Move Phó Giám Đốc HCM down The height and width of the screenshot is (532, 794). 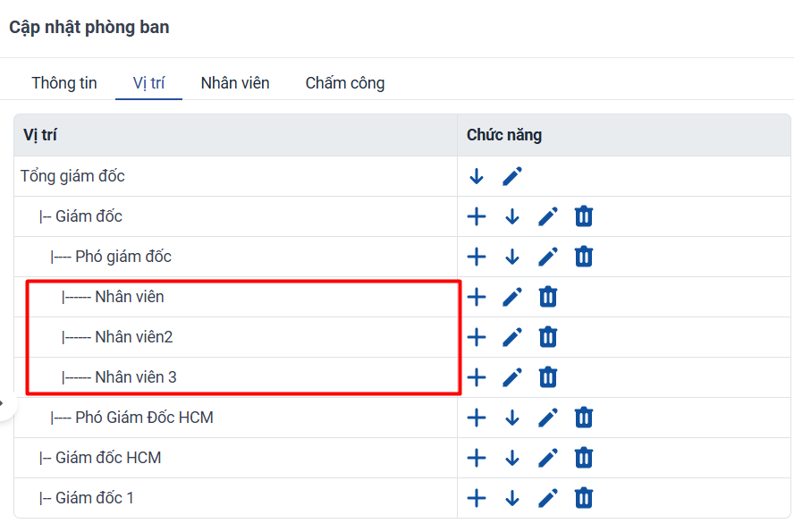pos(512,418)
